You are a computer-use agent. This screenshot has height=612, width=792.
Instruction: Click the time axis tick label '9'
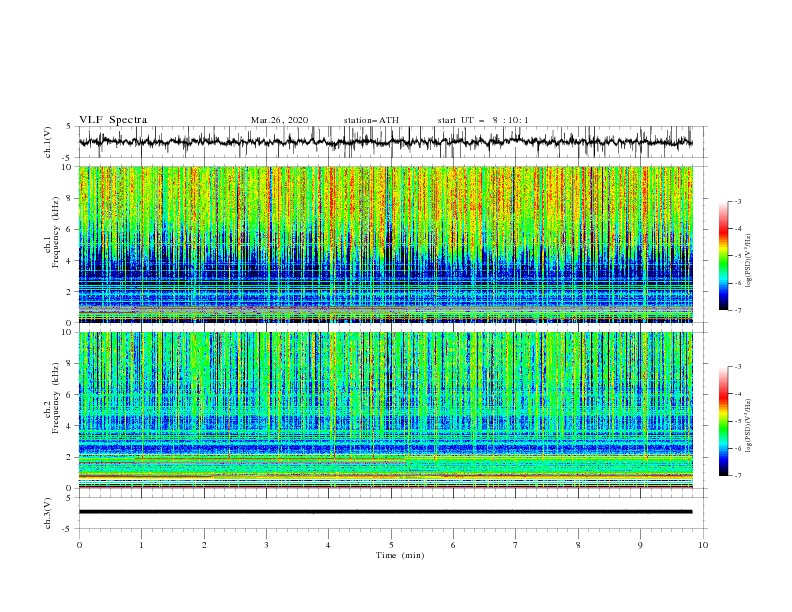click(x=640, y=545)
